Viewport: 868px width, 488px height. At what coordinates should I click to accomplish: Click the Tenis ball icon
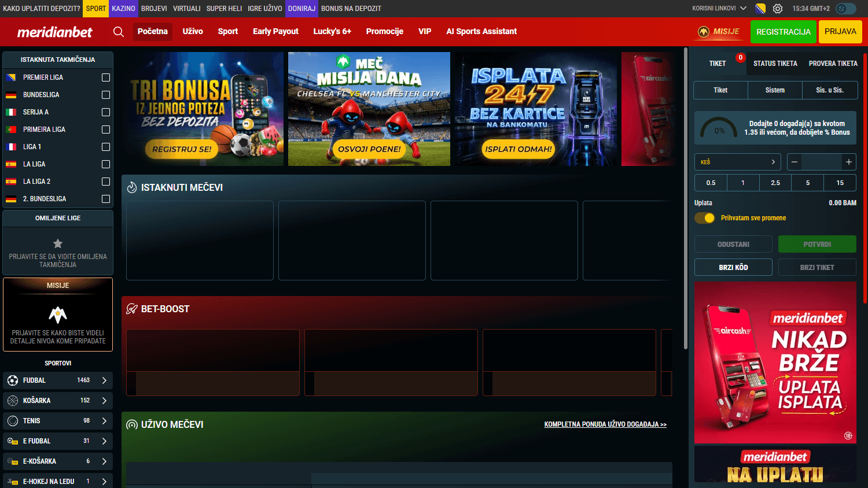pyautogui.click(x=13, y=421)
